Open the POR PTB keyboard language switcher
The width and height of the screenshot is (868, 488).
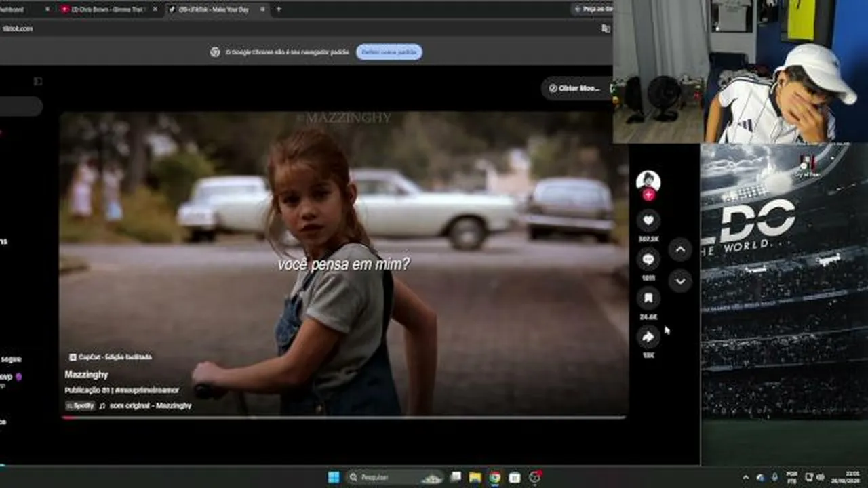[791, 476]
